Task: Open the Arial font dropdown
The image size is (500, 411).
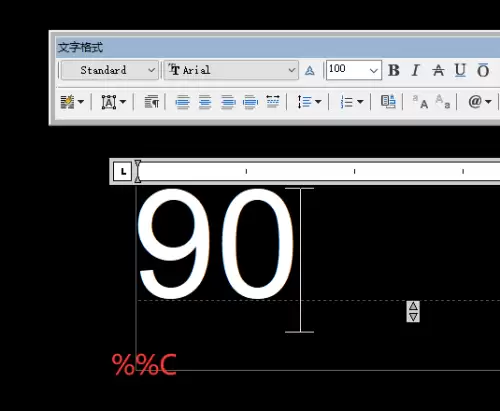Action: tap(231, 70)
